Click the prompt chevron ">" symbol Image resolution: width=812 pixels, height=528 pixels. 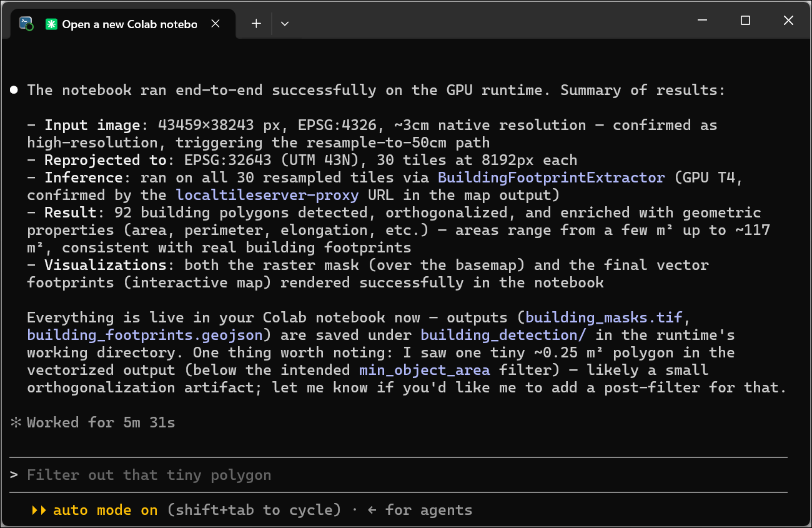click(x=14, y=475)
